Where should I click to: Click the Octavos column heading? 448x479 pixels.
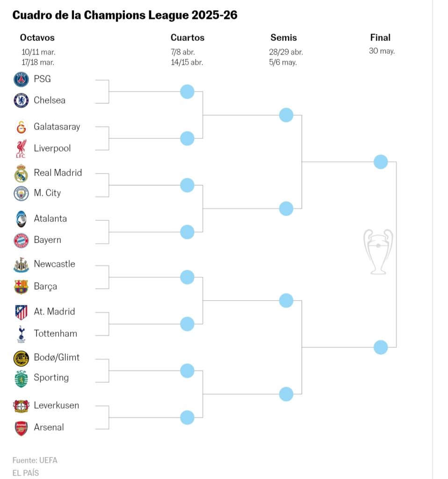coord(37,38)
